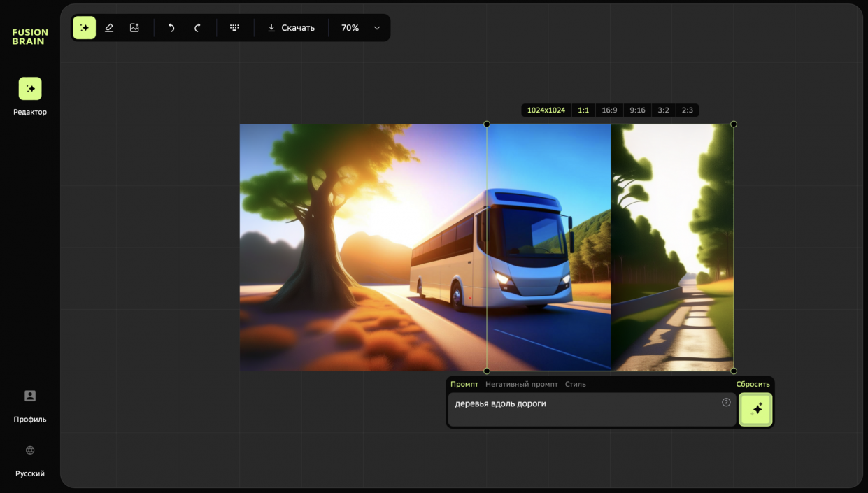Open the Русский language selector
Viewport: 868px width, 493px height.
(30, 460)
